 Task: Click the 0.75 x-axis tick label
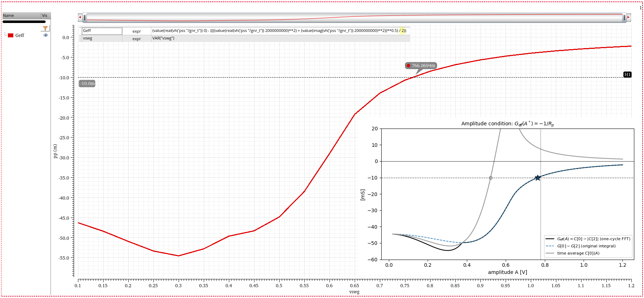405,286
